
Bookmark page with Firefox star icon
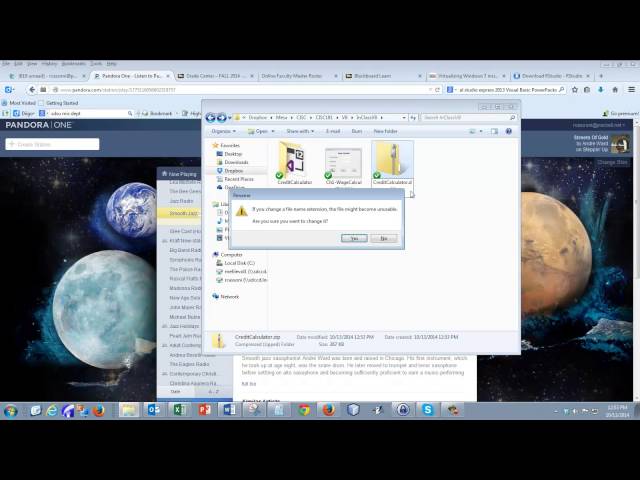[575, 90]
